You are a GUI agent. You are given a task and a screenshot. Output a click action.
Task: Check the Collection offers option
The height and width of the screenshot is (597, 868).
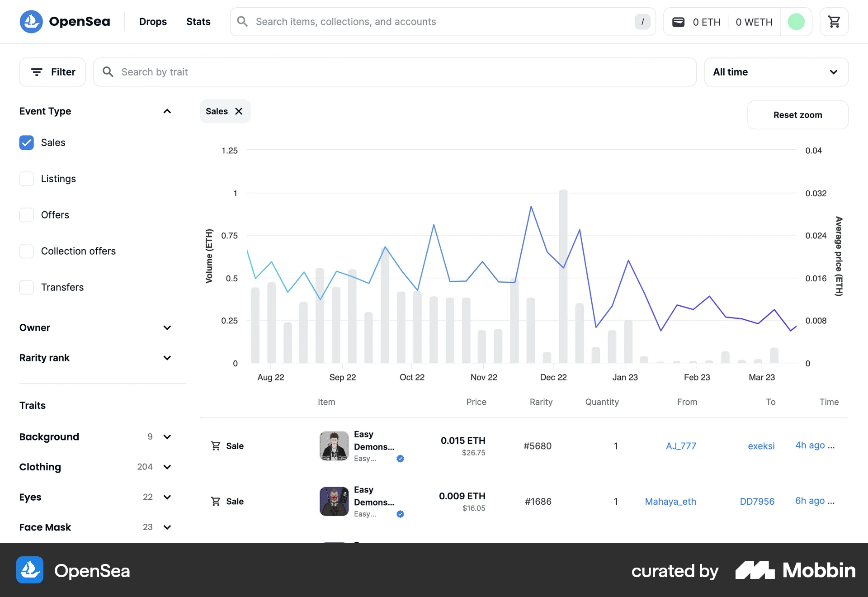[26, 251]
